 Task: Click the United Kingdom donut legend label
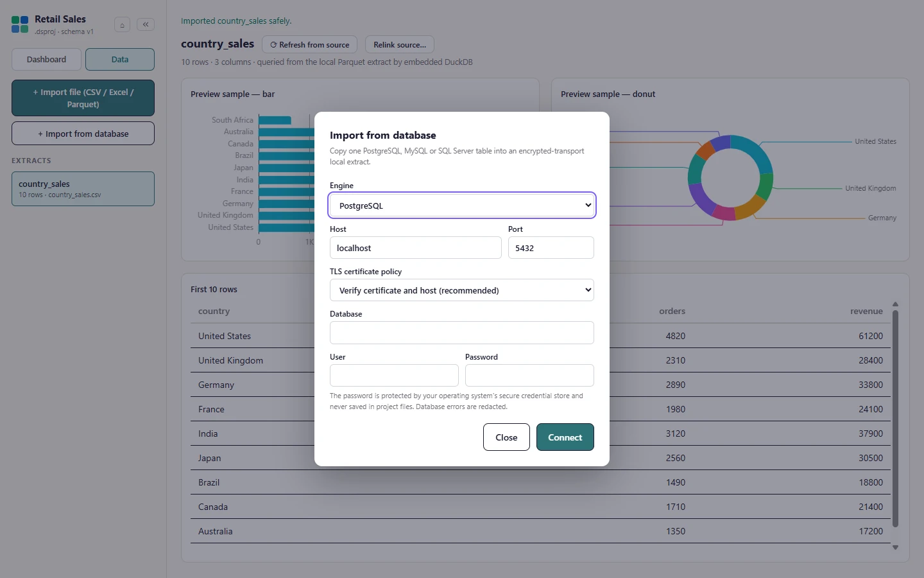[871, 188]
